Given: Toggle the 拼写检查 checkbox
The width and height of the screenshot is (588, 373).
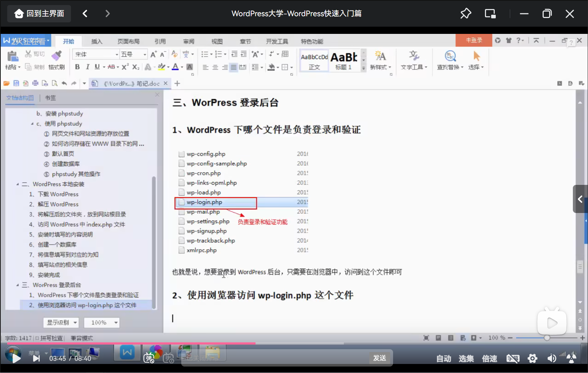Looking at the screenshot, I should 37,338.
